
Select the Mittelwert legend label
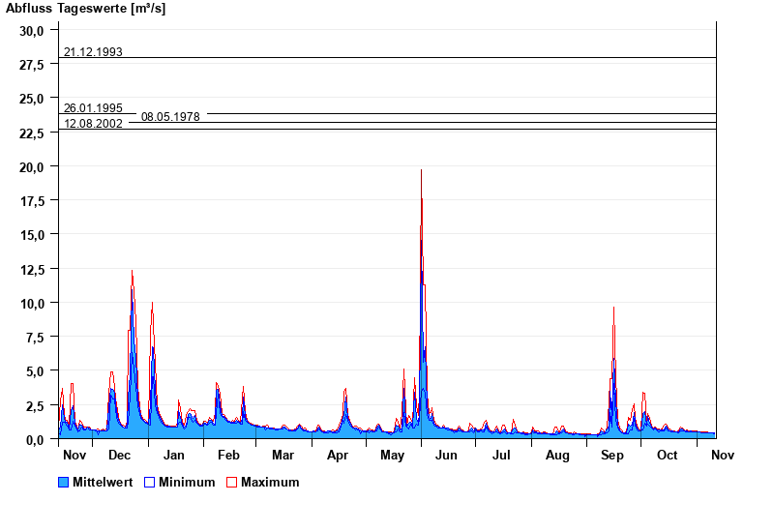[104, 482]
